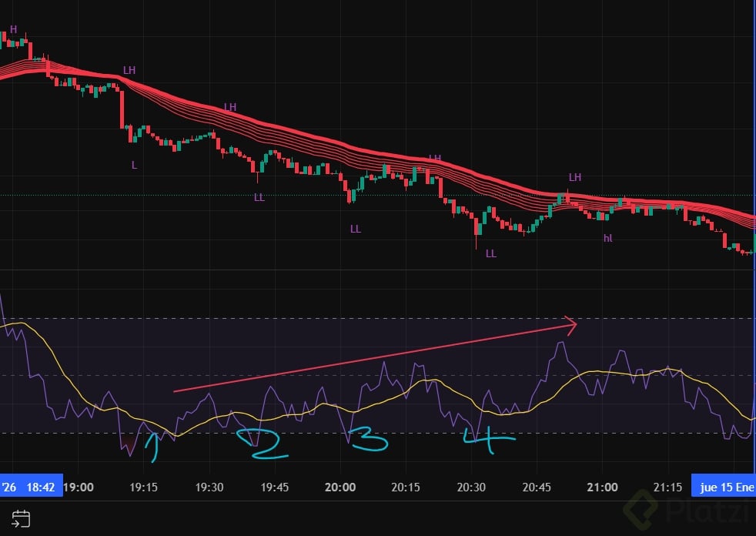Select the 19:15 time axis label
The width and height of the screenshot is (756, 536).
[x=143, y=487]
